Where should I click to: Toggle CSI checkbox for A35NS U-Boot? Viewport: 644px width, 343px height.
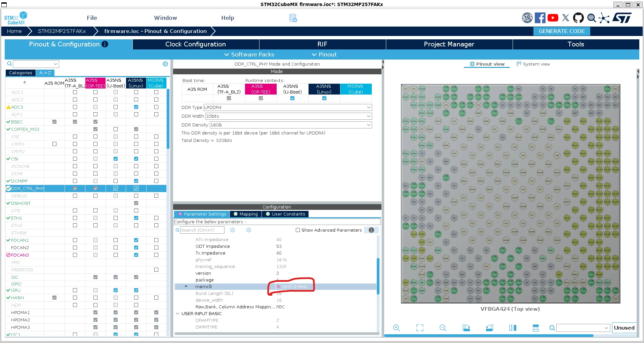pos(116,159)
